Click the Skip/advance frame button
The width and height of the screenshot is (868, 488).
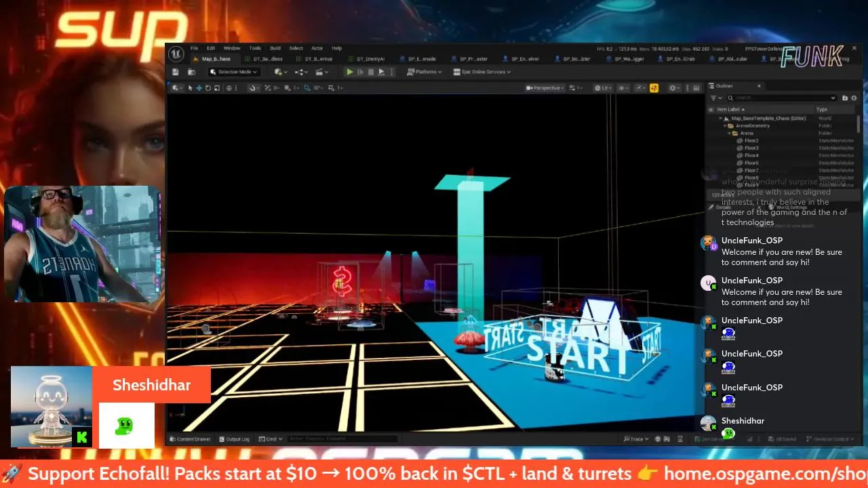click(x=361, y=72)
